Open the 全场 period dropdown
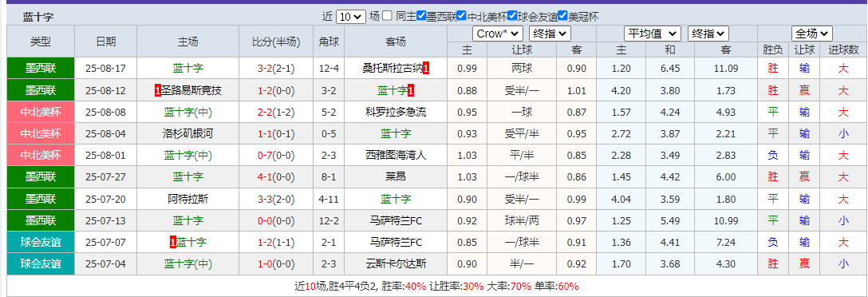868x297 pixels. (x=812, y=34)
